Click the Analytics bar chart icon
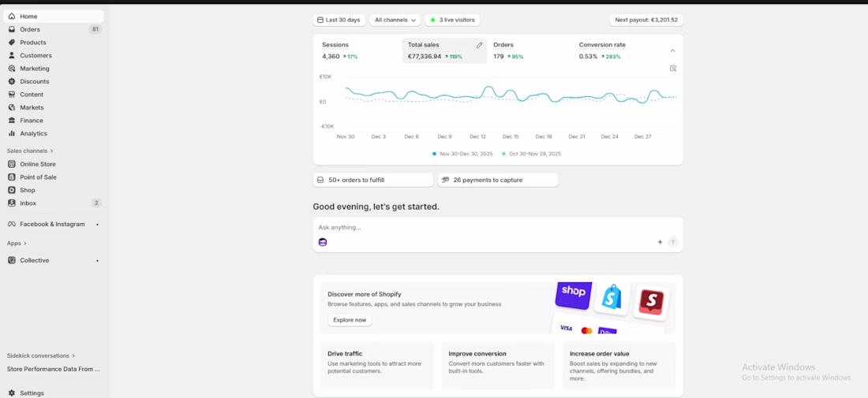868x398 pixels. (12, 133)
